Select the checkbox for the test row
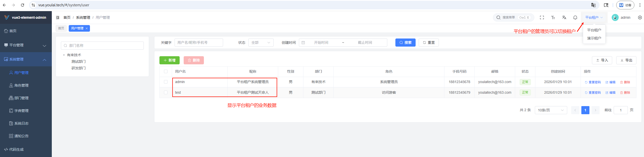Image resolution: width=644 pixels, height=157 pixels. (166, 92)
